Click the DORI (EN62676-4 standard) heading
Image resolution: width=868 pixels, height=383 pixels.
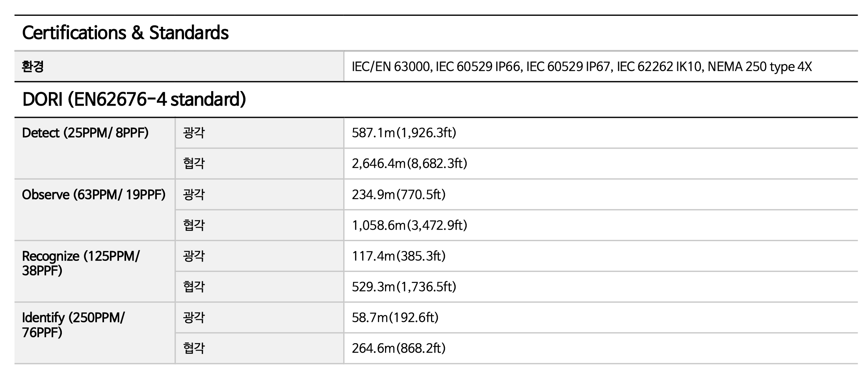134,99
